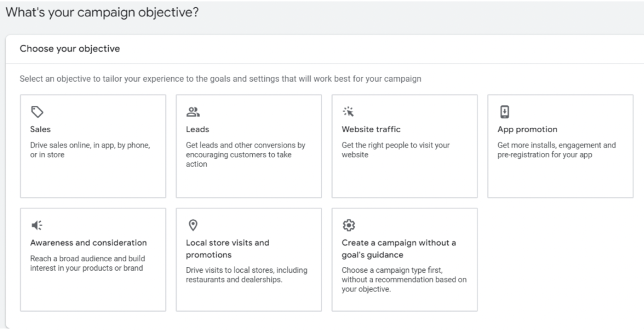The height and width of the screenshot is (330, 644).
Task: Select the App promotion objective title
Action: coord(527,129)
